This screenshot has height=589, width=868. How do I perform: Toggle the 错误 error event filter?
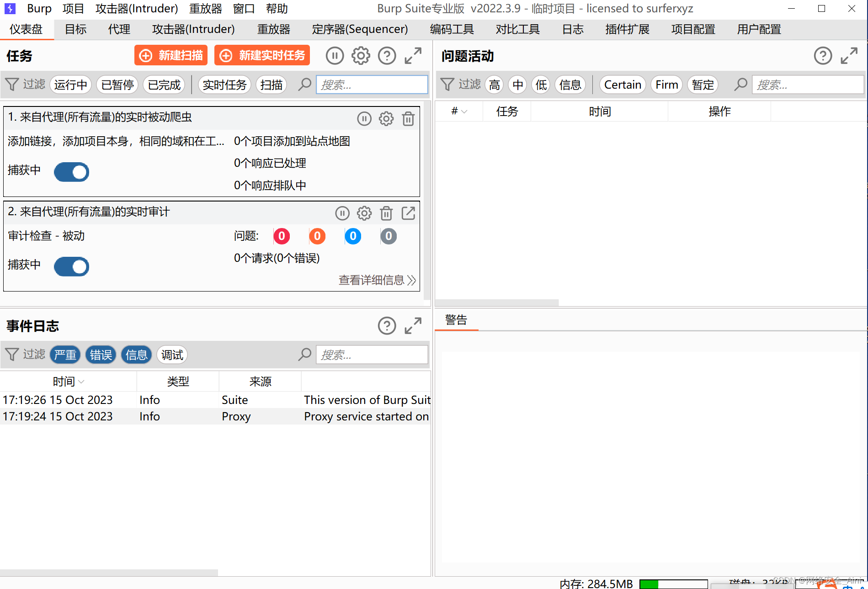[x=101, y=355]
